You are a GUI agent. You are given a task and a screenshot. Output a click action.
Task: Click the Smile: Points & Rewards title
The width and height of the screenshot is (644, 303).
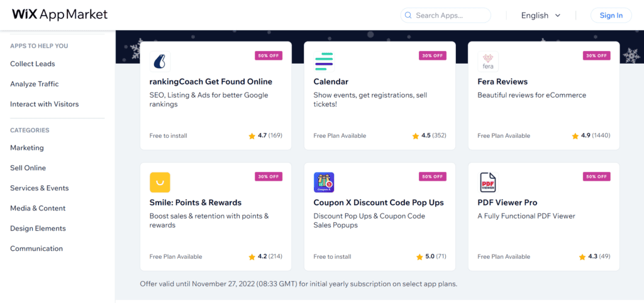196,203
